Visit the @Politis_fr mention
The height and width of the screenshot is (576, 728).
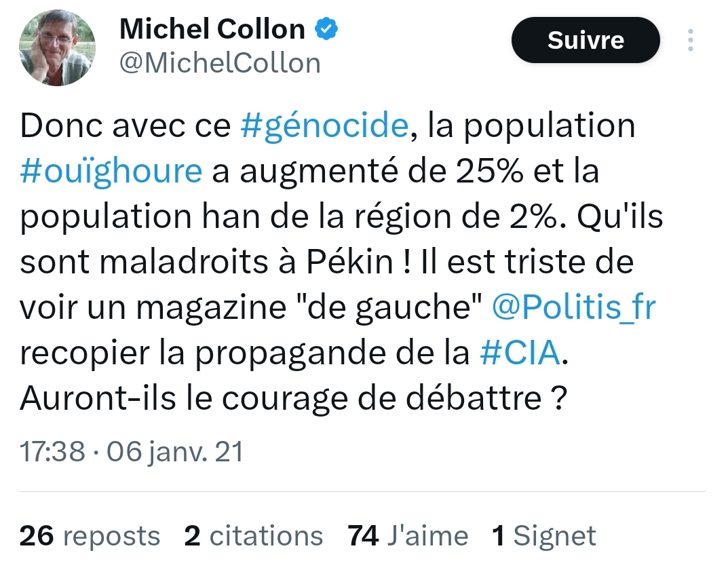point(573,308)
